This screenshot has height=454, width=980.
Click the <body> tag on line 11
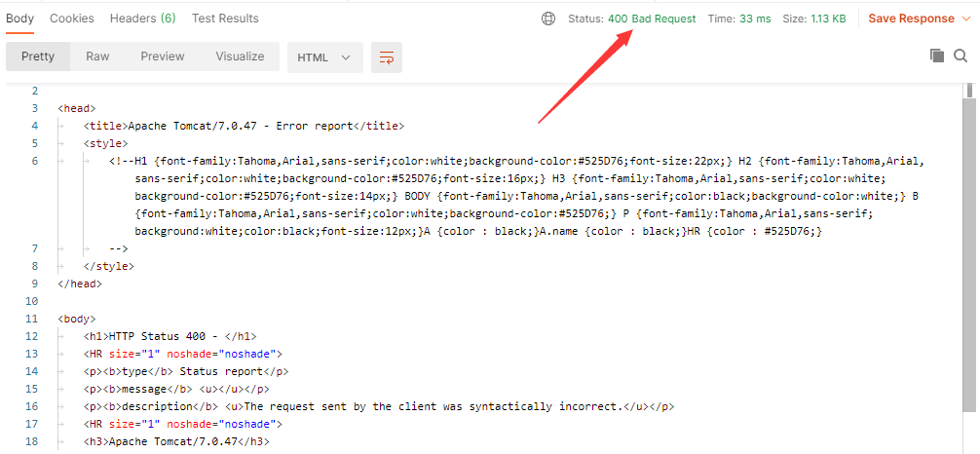[x=77, y=319]
